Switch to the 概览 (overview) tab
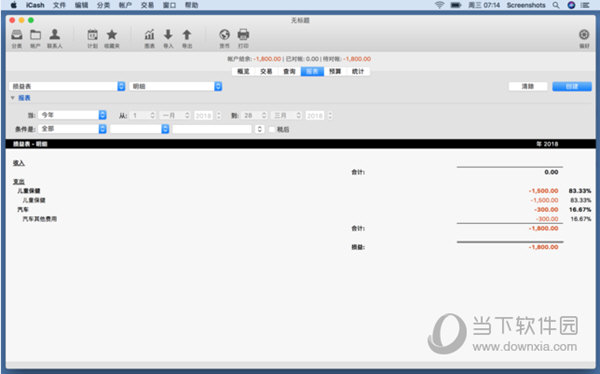The height and width of the screenshot is (374, 600). [243, 72]
